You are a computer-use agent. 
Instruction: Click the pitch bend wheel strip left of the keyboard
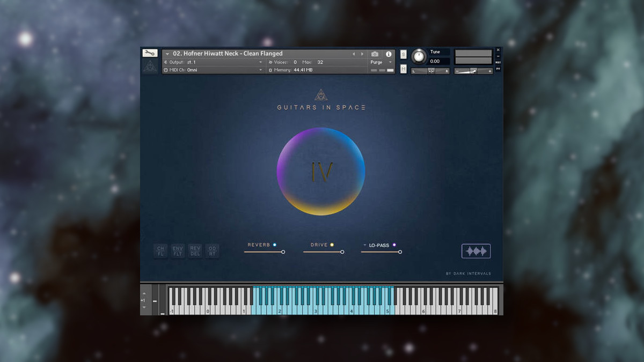pos(155,301)
